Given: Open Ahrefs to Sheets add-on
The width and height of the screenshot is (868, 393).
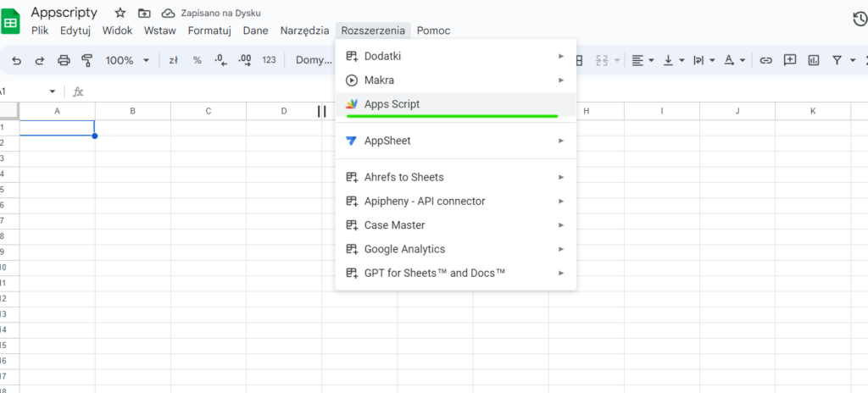Looking at the screenshot, I should (x=455, y=177).
